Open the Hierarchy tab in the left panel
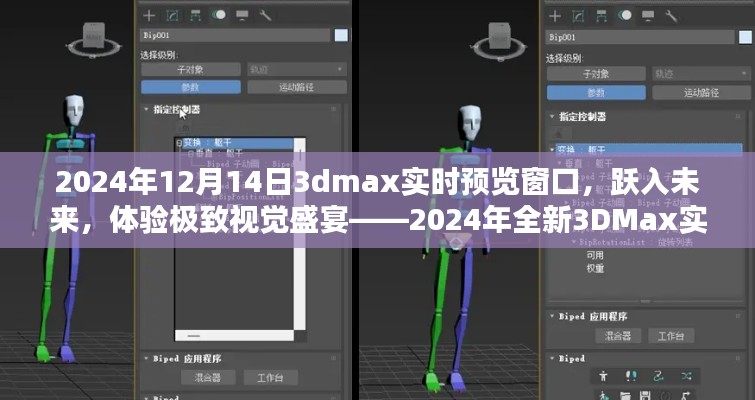755x400 pixels. (x=195, y=15)
